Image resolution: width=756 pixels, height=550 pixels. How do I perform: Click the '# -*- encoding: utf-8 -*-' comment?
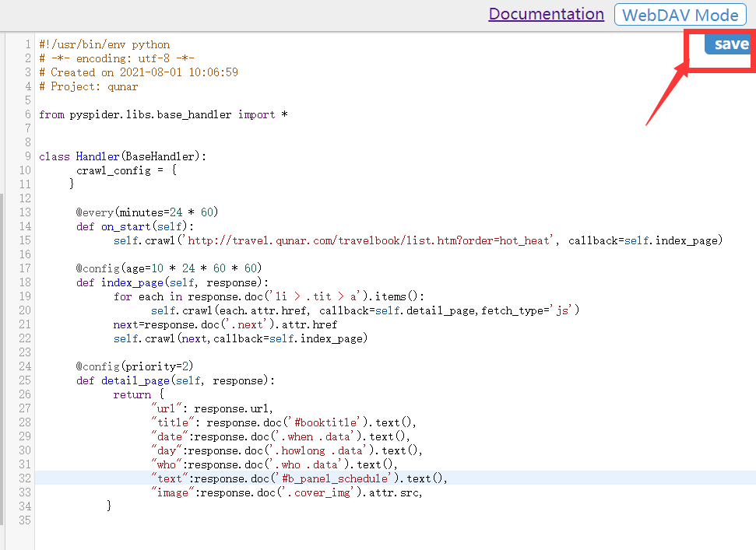117,59
